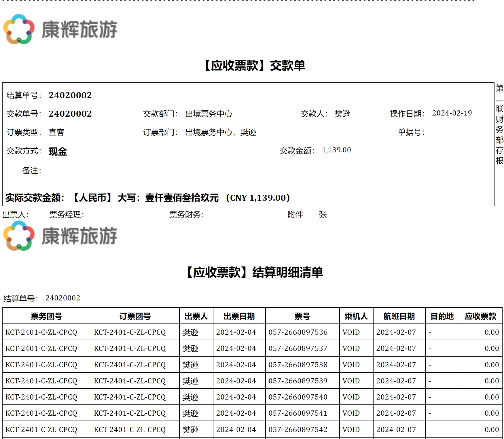Click the 实际交款金额 line in the form
504x439 pixels.
coord(147,198)
